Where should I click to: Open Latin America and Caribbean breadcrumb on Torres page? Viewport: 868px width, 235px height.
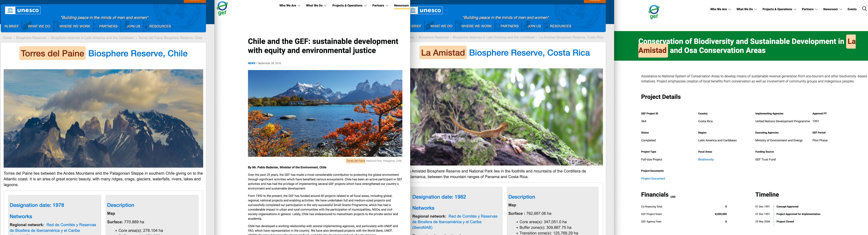pos(92,38)
